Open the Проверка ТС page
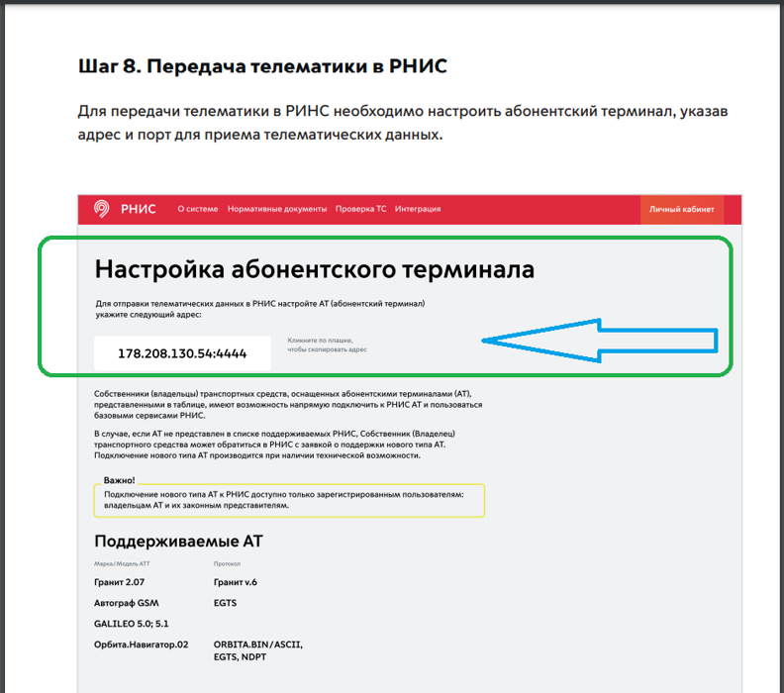Viewport: 784px width, 693px height. click(360, 209)
